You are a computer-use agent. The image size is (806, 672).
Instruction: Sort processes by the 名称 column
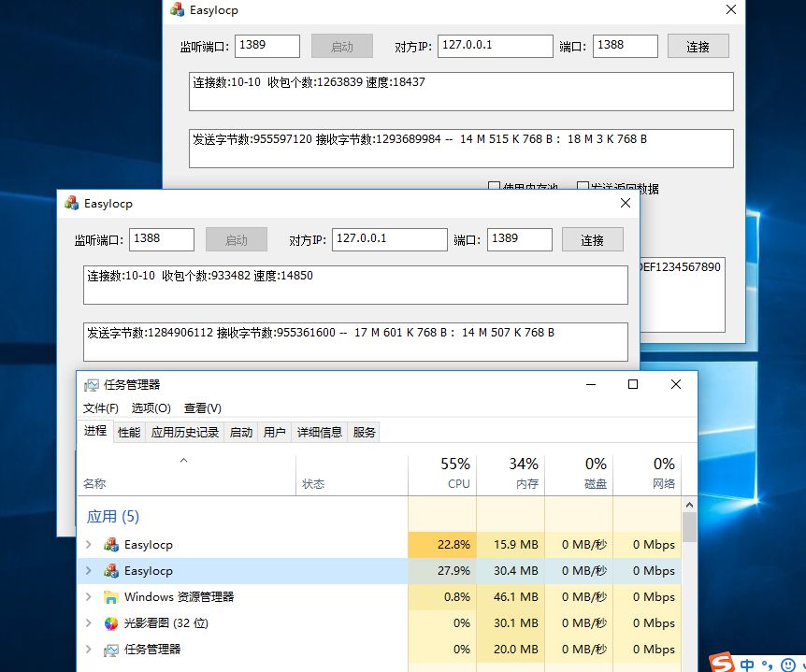[x=186, y=475]
